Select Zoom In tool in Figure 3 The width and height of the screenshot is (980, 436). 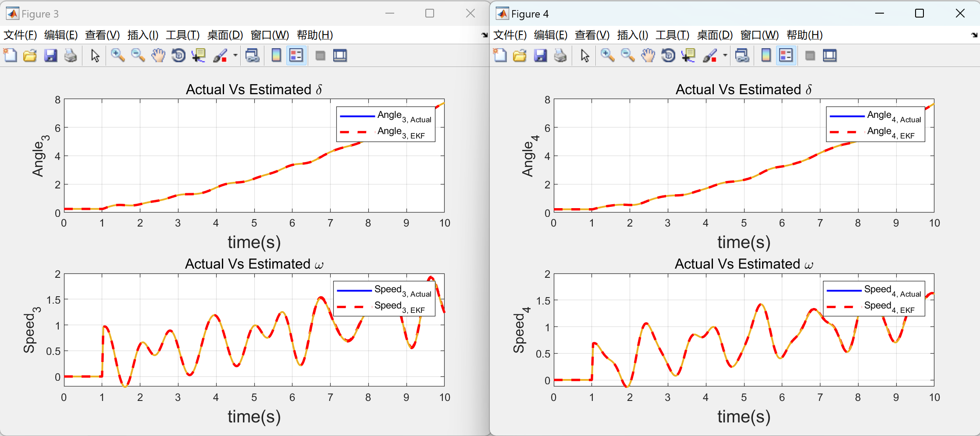point(118,56)
